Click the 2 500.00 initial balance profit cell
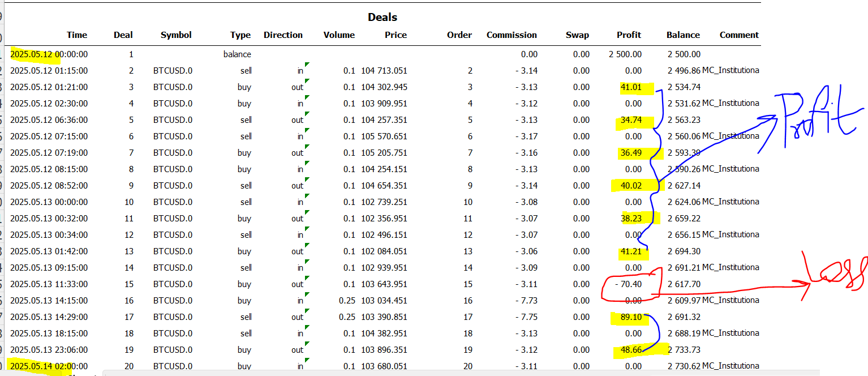This screenshot has width=868, height=376. (x=625, y=54)
